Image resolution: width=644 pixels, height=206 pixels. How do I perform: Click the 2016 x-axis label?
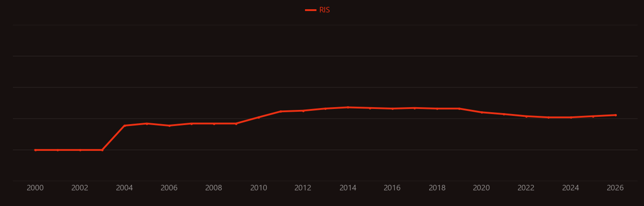coord(392,188)
